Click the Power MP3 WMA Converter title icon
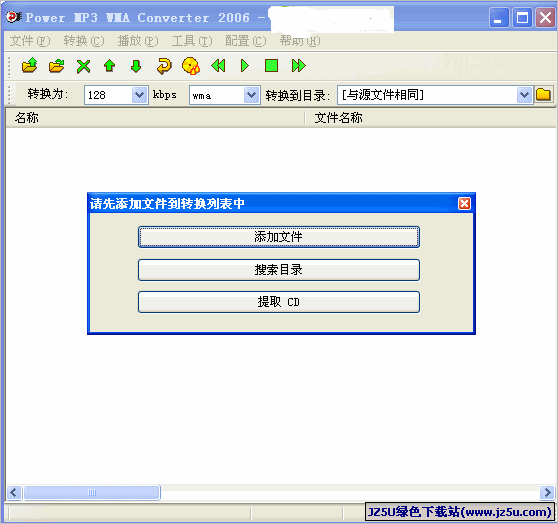This screenshot has width=558, height=524. tap(14, 17)
